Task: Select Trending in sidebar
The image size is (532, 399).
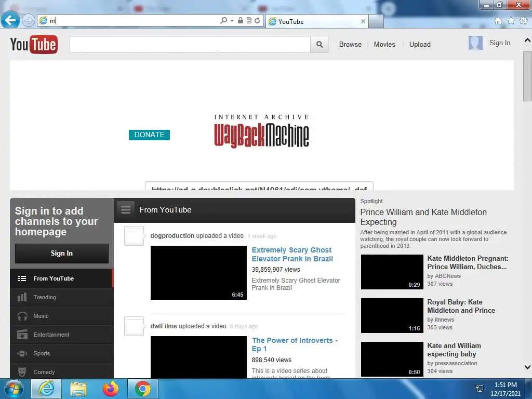Action: (x=62, y=297)
